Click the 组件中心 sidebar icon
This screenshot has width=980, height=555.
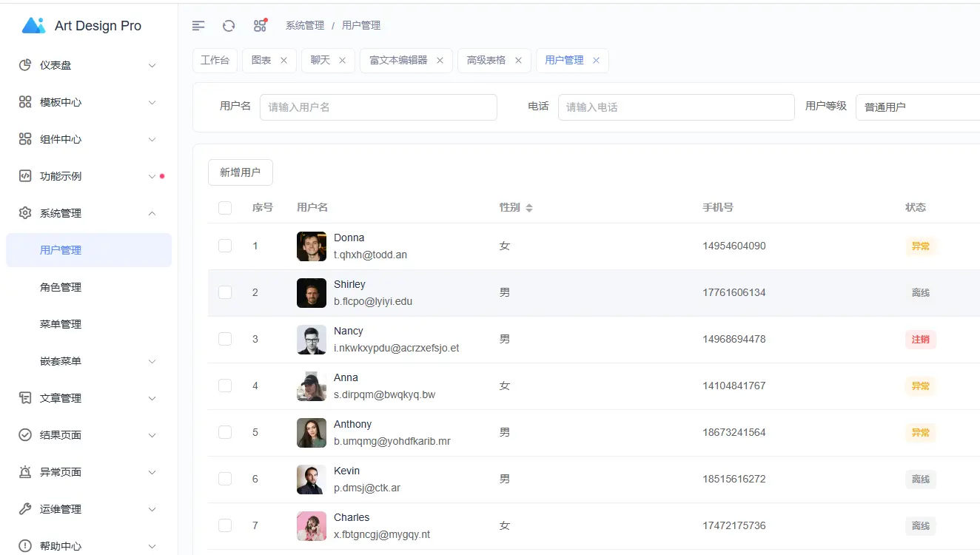[x=25, y=139]
